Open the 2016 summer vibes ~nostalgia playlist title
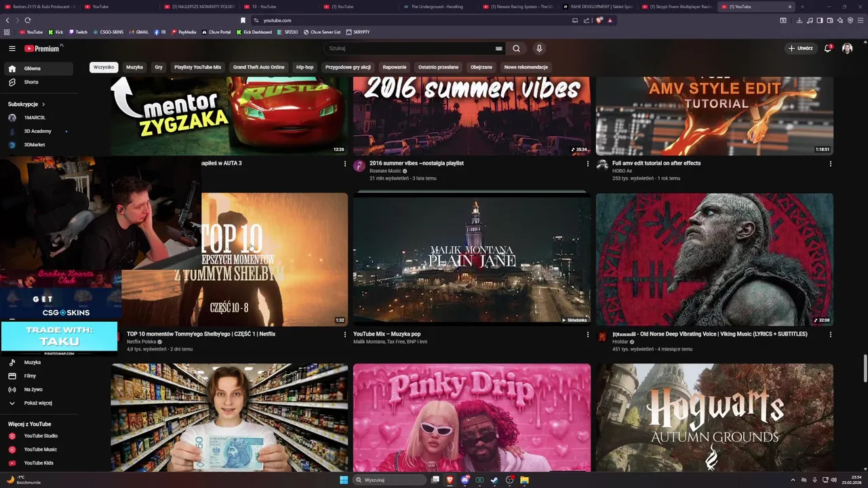This screenshot has width=868, height=488. 416,163
